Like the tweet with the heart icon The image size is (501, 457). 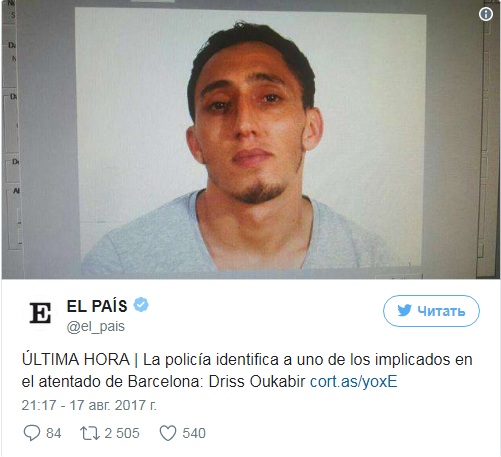pyautogui.click(x=168, y=433)
